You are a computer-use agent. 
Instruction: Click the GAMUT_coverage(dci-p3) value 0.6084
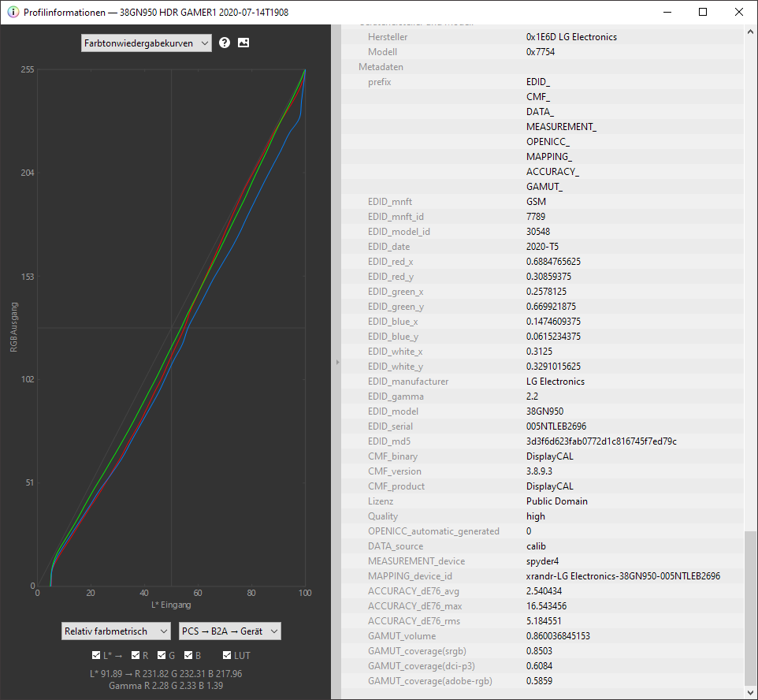click(539, 667)
